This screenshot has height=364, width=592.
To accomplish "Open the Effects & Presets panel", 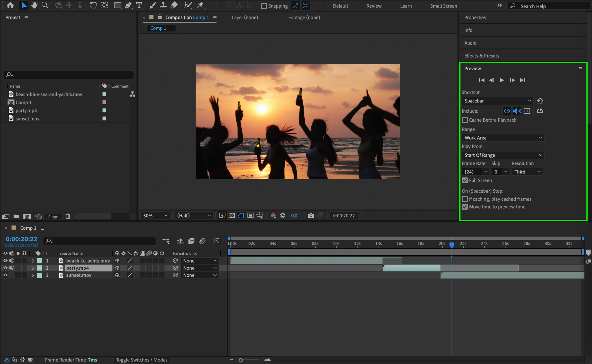I will coord(482,56).
